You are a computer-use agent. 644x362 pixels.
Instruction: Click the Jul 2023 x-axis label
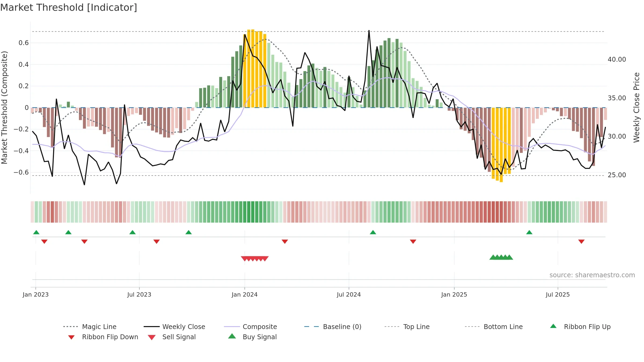coord(139,294)
